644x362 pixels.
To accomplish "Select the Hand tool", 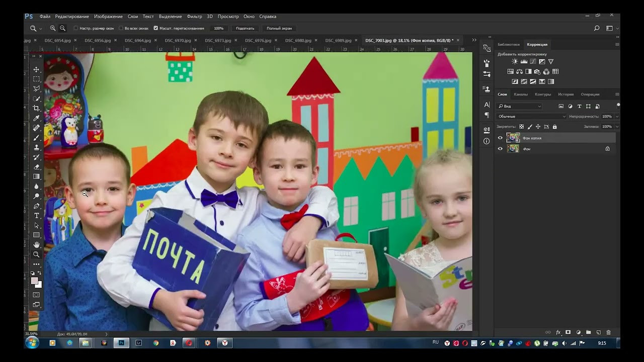I will point(36,245).
